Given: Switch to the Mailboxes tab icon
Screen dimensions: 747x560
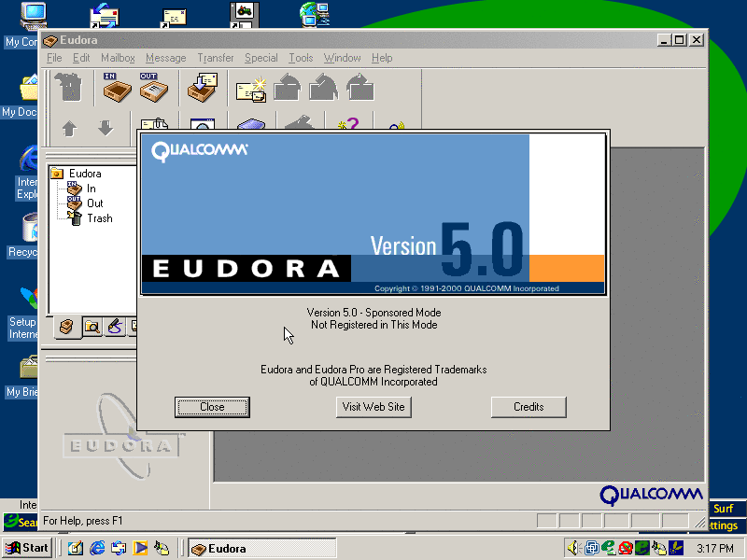Looking at the screenshot, I should pyautogui.click(x=65, y=326).
